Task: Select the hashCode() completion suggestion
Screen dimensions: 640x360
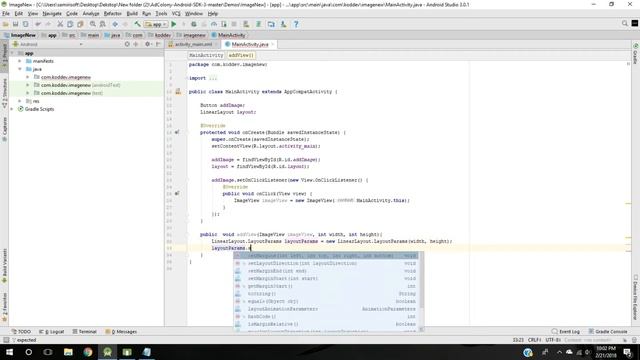Action: (x=326, y=316)
